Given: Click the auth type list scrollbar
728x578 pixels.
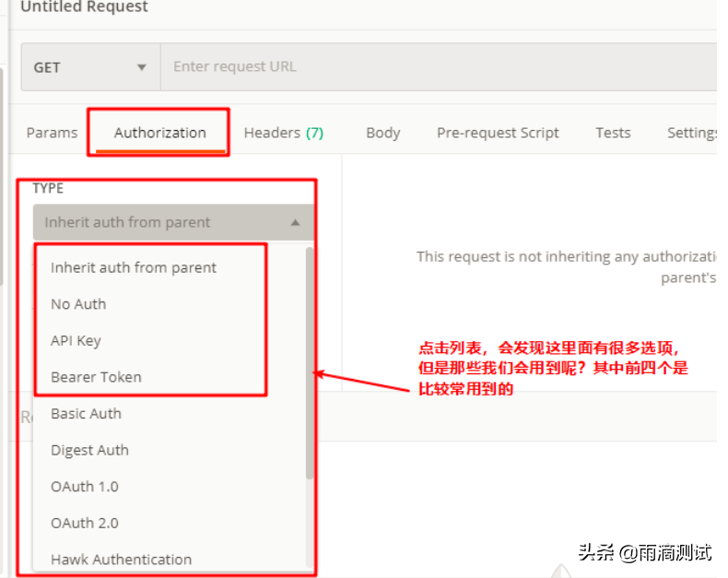Looking at the screenshot, I should [310, 364].
